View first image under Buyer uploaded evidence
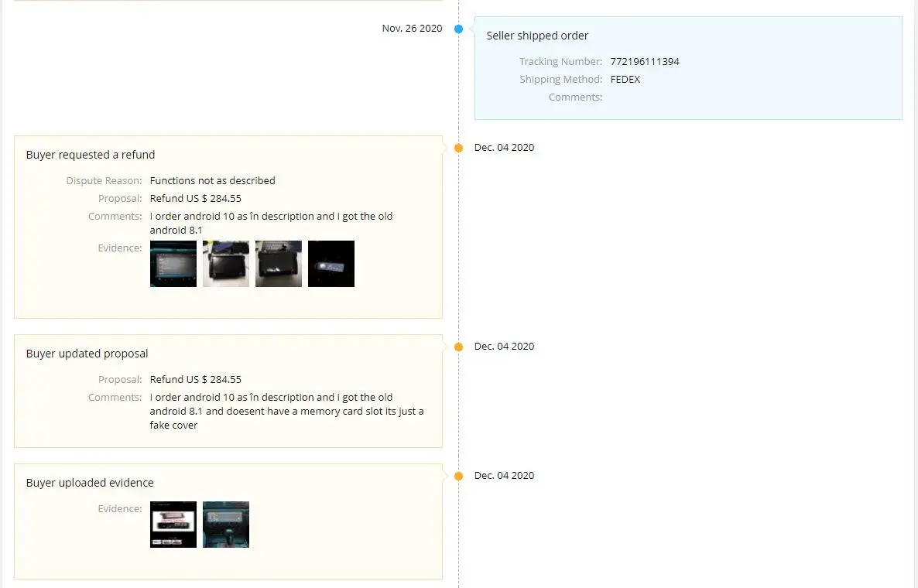Image resolution: width=918 pixels, height=588 pixels. tap(173, 525)
